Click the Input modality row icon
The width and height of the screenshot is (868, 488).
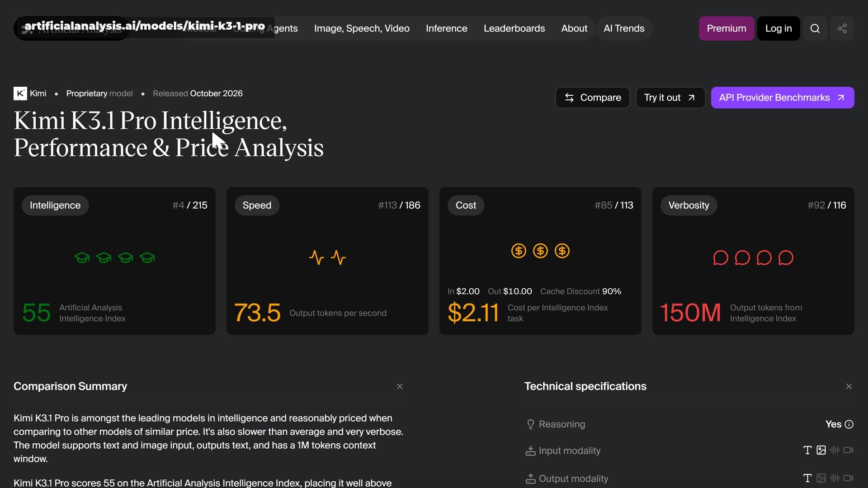(530, 450)
